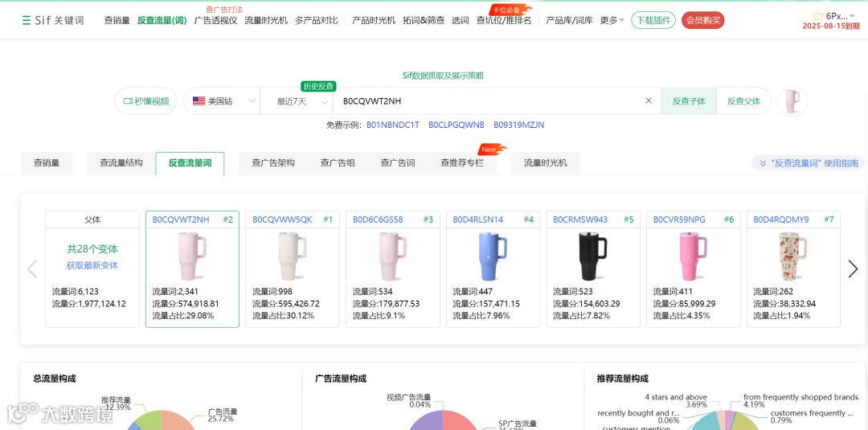
Task: Switch to the 反查流量词 tab
Action: (190, 163)
